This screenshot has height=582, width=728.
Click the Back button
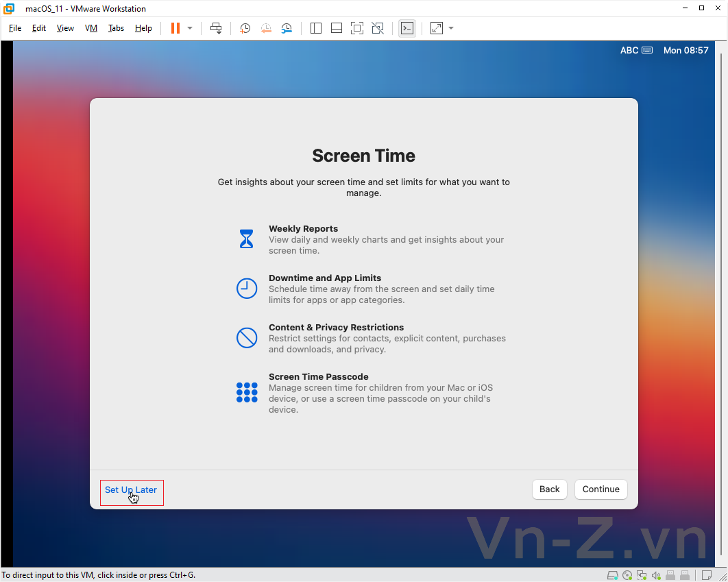(x=549, y=489)
